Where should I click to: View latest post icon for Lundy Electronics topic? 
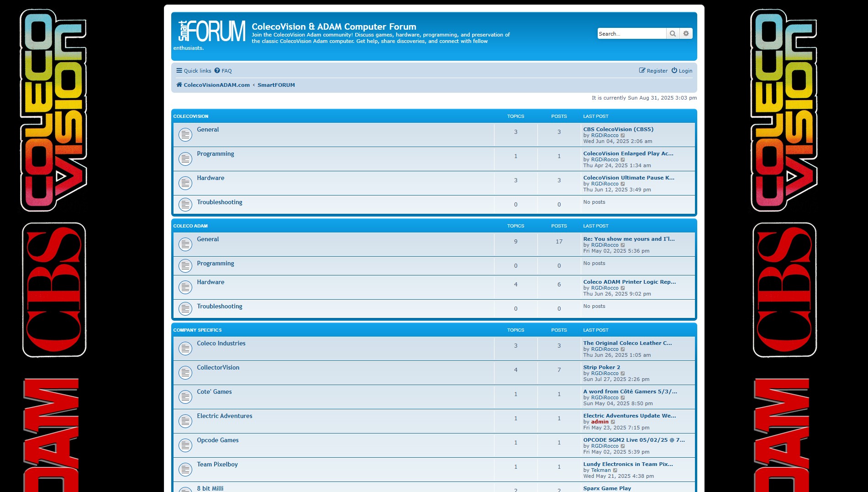pyautogui.click(x=616, y=470)
